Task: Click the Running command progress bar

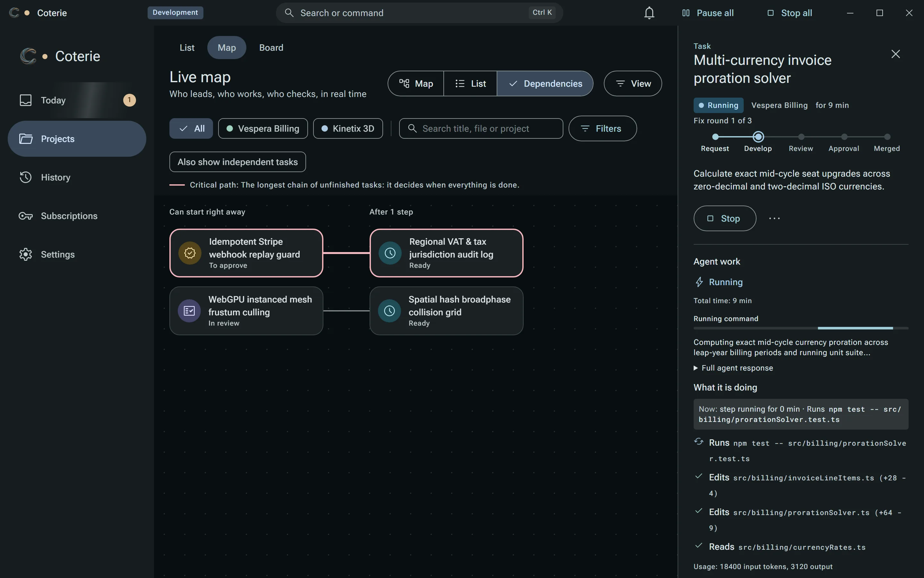Action: pos(801,328)
